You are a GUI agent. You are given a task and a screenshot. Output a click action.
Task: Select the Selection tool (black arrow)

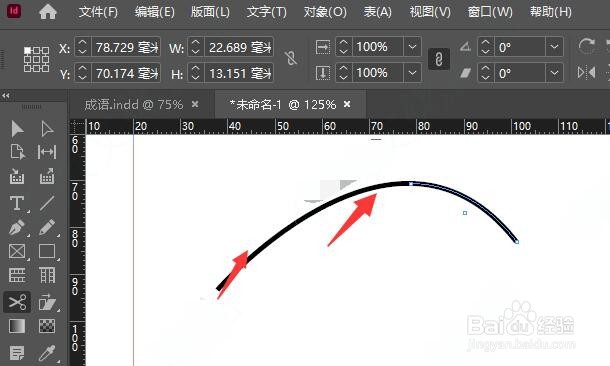17,129
